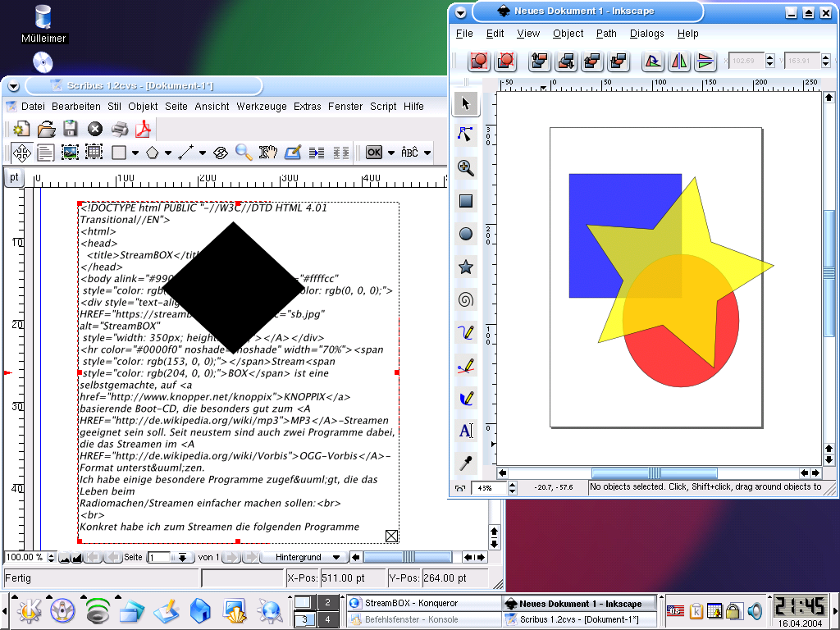
Task: Switch to Befehlsfenster - Konsole taskbar button
Action: [422, 619]
